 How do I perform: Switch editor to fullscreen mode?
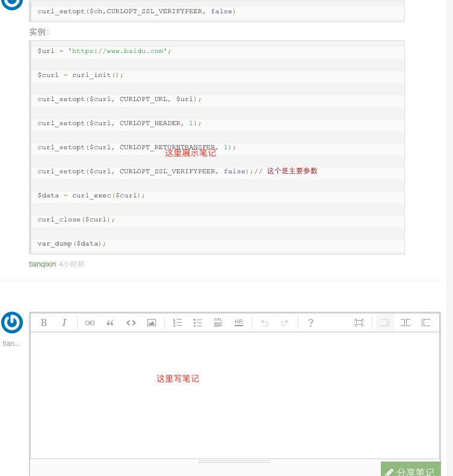coord(359,323)
